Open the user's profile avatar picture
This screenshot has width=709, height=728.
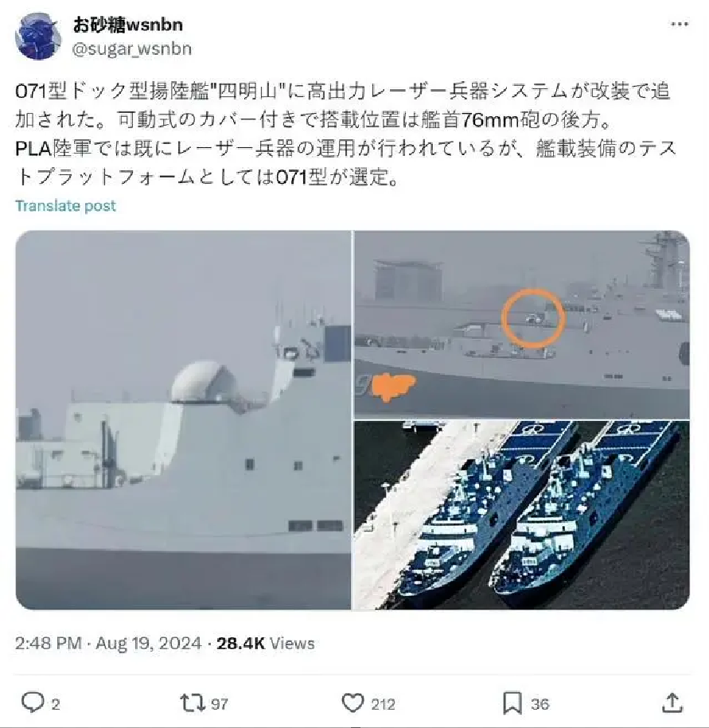[x=38, y=37]
